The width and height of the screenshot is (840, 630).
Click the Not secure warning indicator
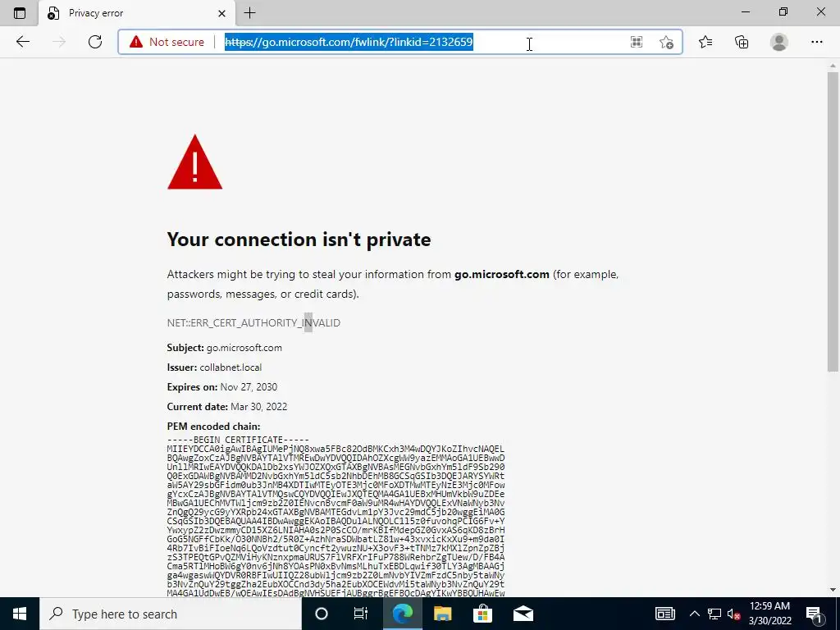pos(167,42)
